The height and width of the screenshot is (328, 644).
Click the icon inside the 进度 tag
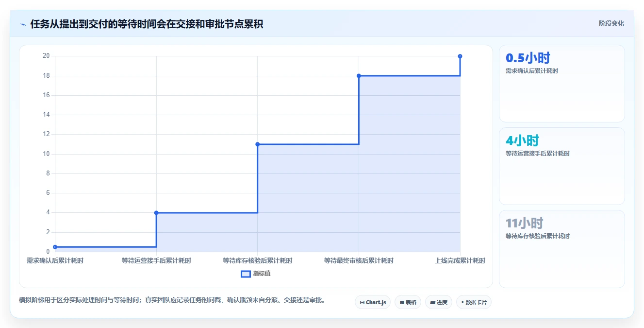coord(432,302)
